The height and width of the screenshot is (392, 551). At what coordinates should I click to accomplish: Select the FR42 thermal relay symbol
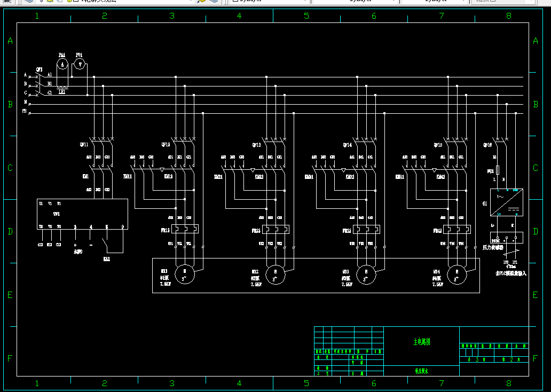tap(457, 229)
